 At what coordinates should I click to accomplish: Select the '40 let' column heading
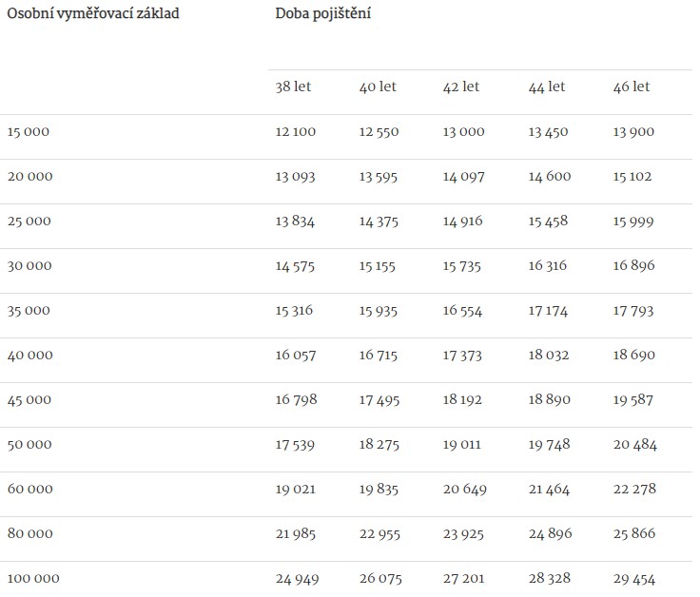[378, 87]
